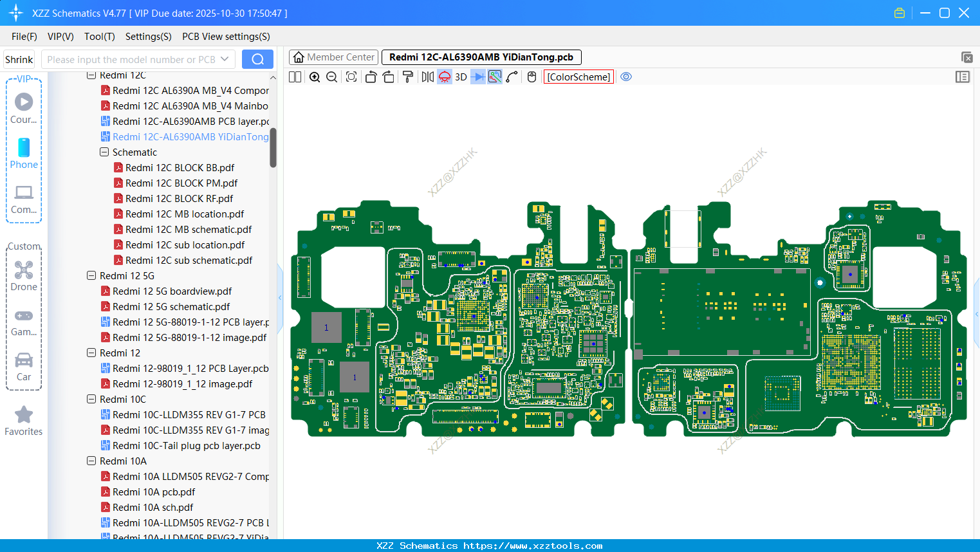
Task: Switch the PCB view to 3D mode
Action: click(460, 77)
